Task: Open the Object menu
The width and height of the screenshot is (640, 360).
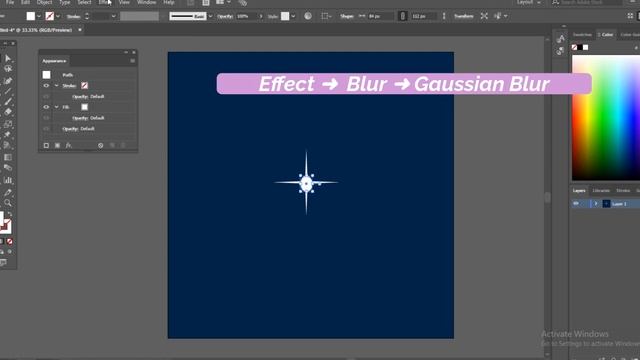Action: tap(44, 2)
